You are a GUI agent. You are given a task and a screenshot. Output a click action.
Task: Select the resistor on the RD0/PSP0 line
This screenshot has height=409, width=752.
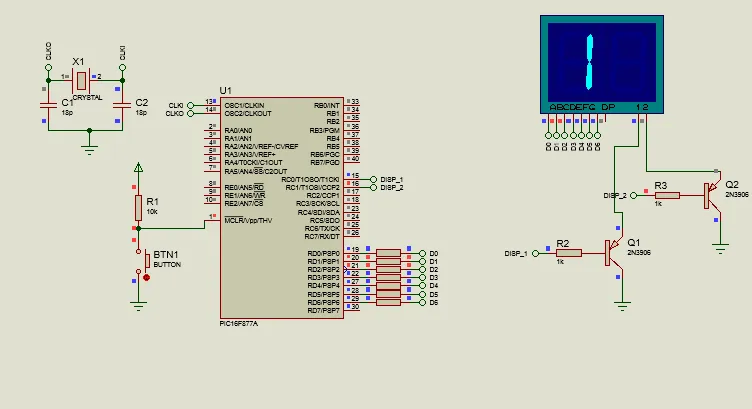click(388, 253)
